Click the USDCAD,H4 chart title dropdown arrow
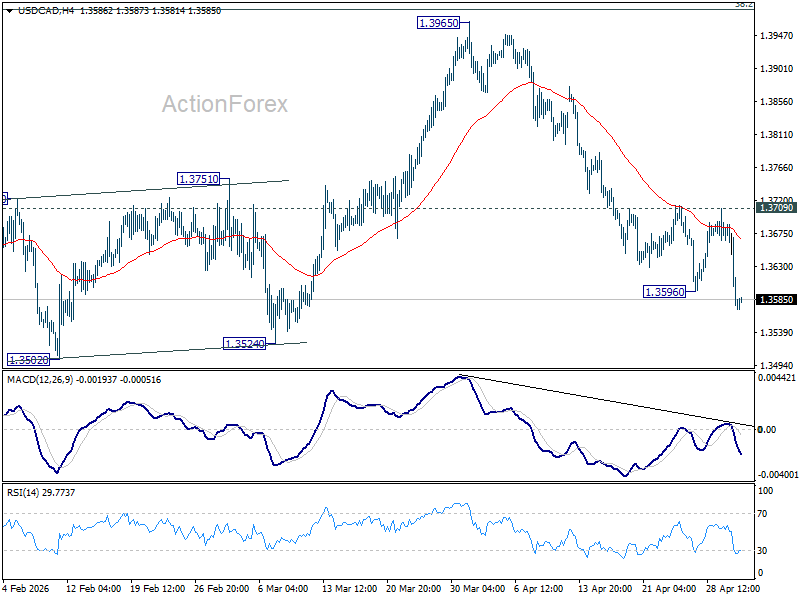This screenshot has height=600, width=800. coord(10,11)
